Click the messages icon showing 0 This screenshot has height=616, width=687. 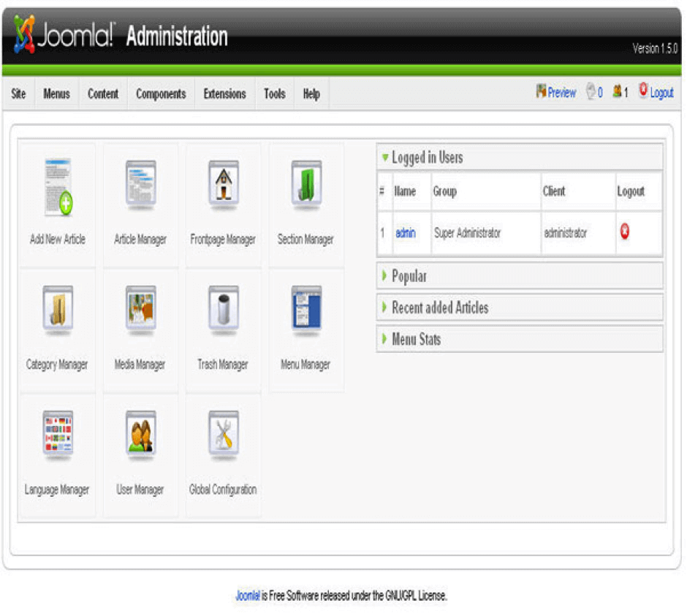[591, 91]
